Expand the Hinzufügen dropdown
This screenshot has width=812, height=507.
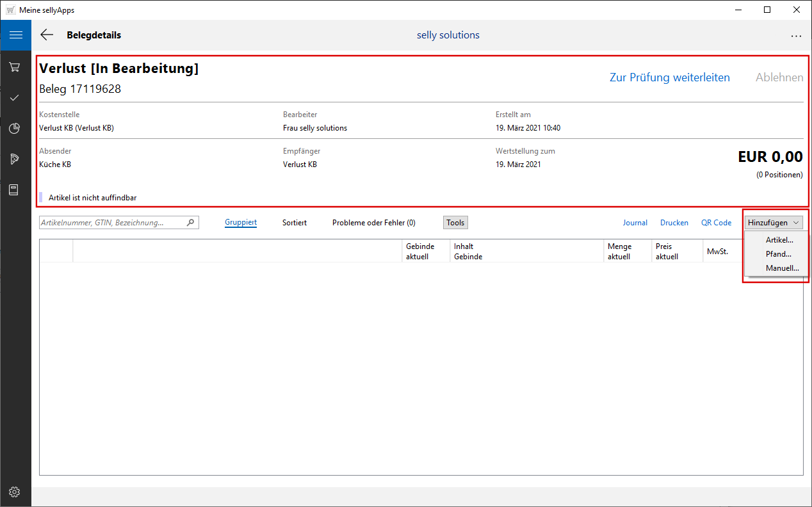[x=774, y=223]
